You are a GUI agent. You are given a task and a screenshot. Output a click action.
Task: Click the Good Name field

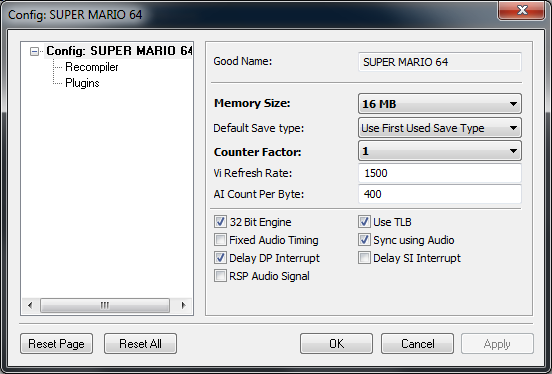tap(440, 62)
